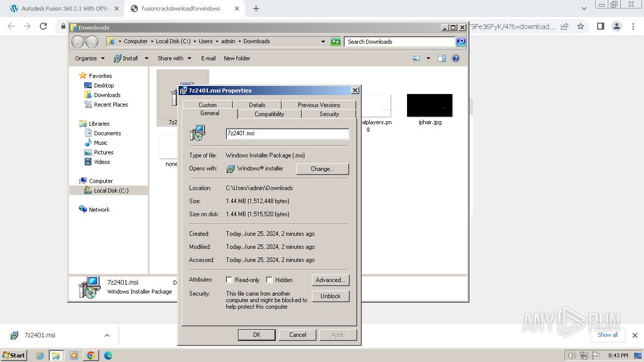Open the Videos library
The width and height of the screenshot is (644, 362).
point(97,162)
